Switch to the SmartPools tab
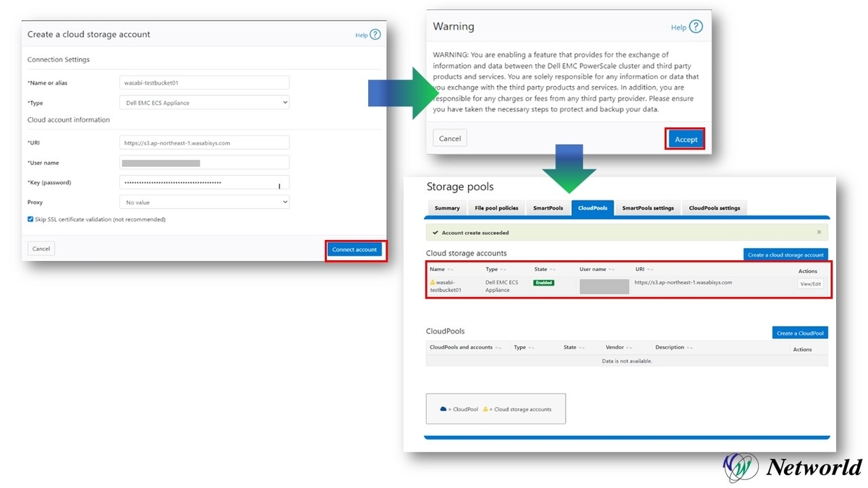The image size is (868, 488). [x=548, y=208]
